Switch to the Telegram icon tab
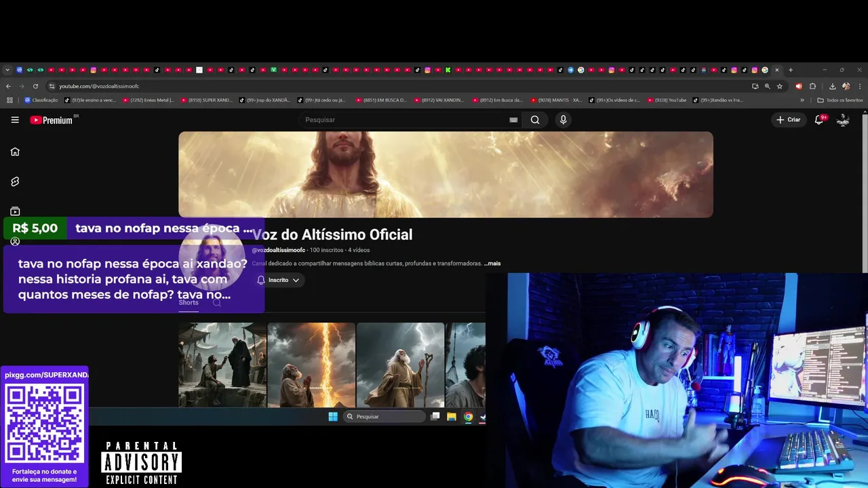 click(x=570, y=70)
